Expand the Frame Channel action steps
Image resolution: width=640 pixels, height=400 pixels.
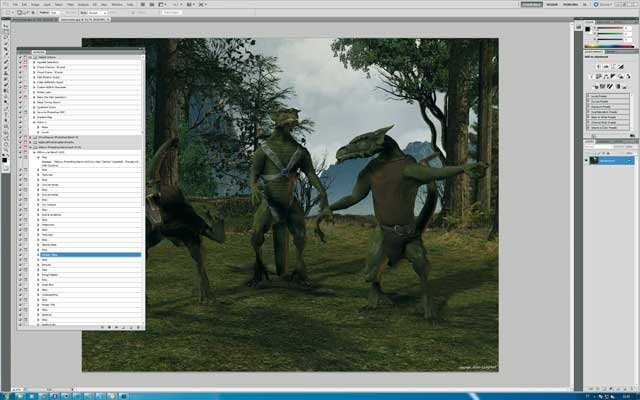click(34, 67)
